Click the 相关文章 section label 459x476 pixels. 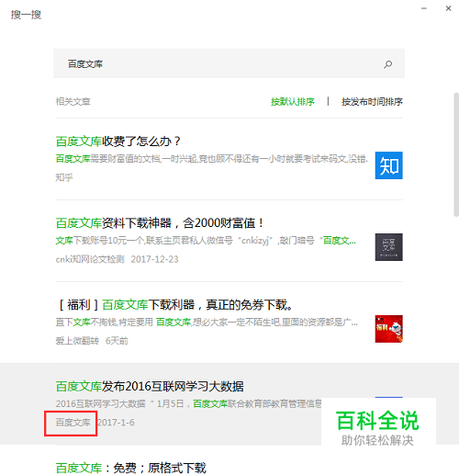point(73,101)
